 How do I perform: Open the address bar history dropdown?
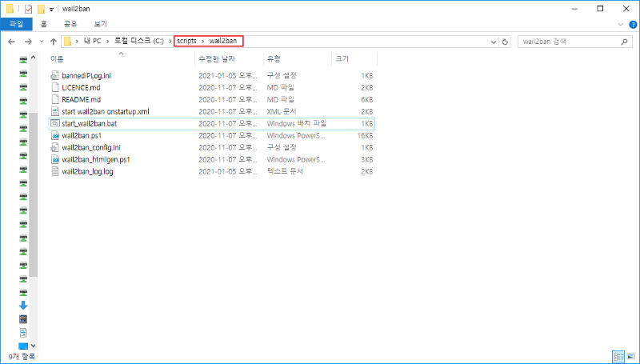[x=493, y=41]
